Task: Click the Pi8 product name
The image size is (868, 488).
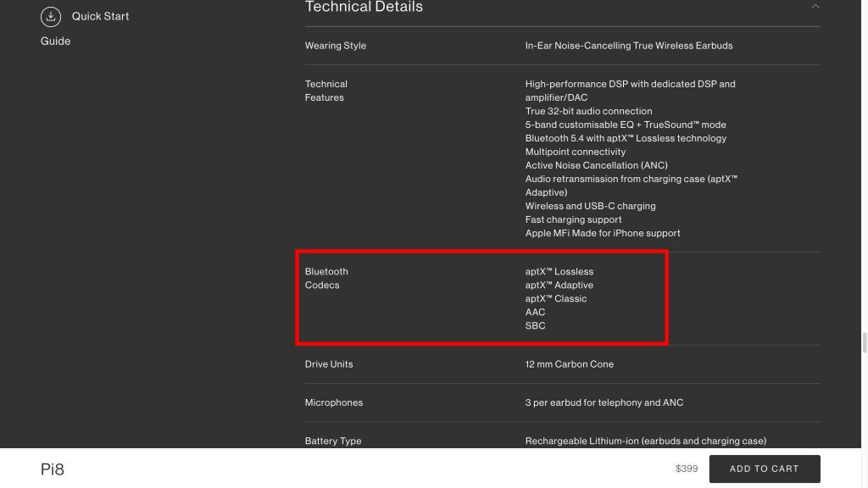Action: tap(53, 469)
